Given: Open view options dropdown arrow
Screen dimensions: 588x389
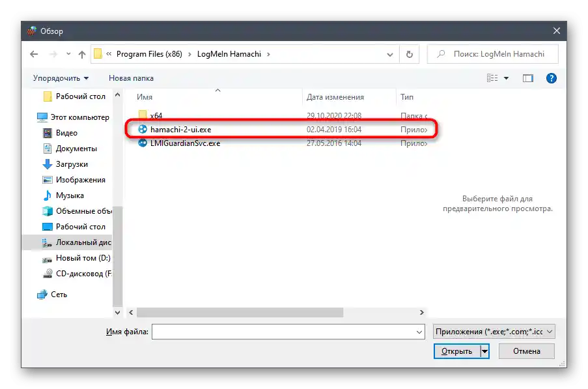Looking at the screenshot, I should [x=506, y=78].
